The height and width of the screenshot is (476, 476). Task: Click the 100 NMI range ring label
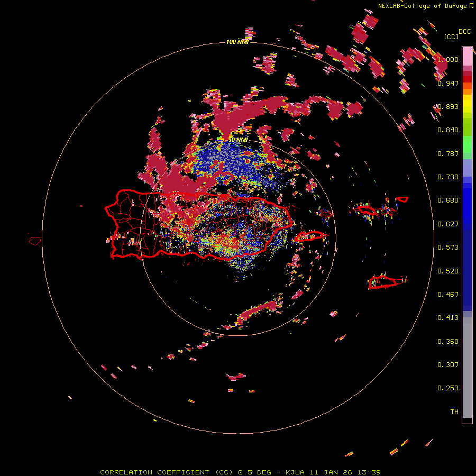[237, 42]
